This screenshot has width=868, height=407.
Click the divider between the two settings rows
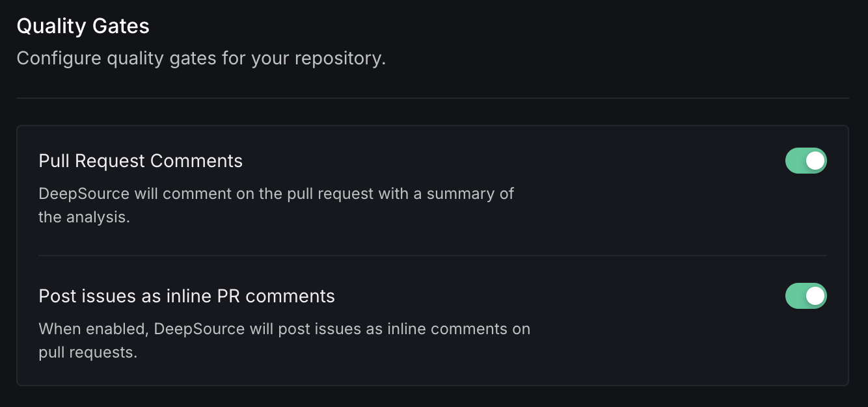(432, 256)
